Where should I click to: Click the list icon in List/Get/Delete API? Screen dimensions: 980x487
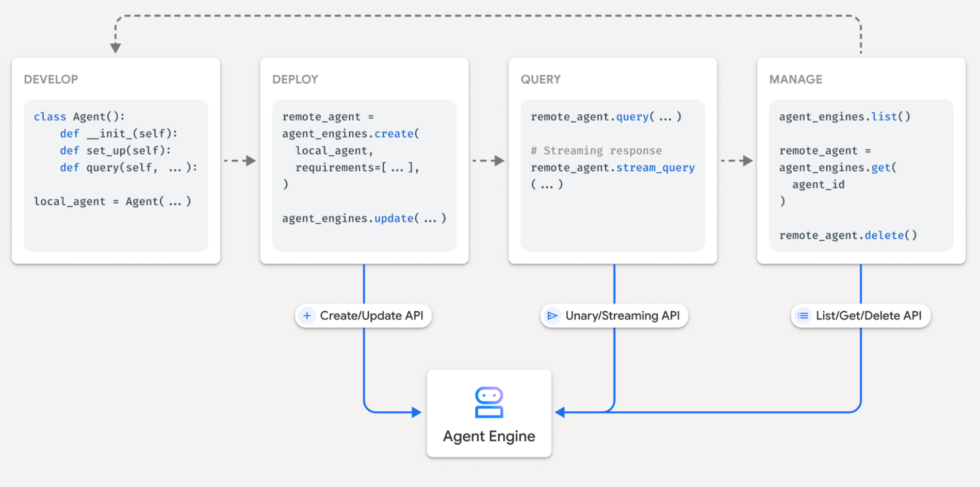803,315
